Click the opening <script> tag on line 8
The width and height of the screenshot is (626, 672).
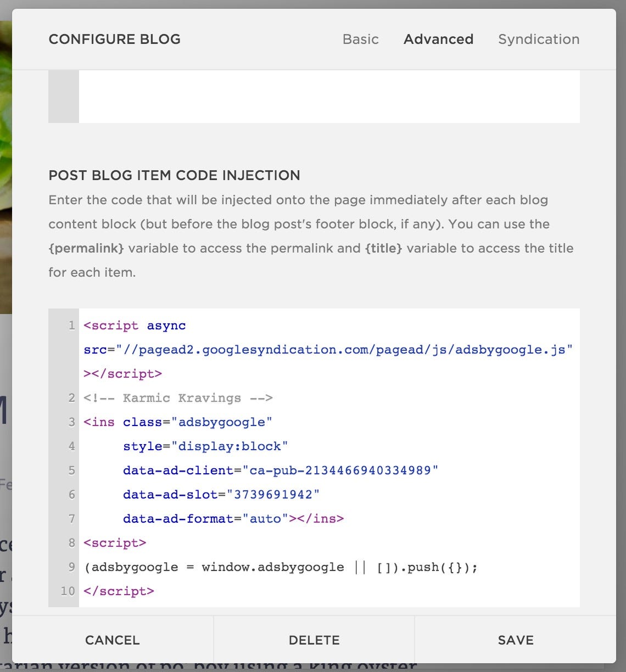click(115, 543)
